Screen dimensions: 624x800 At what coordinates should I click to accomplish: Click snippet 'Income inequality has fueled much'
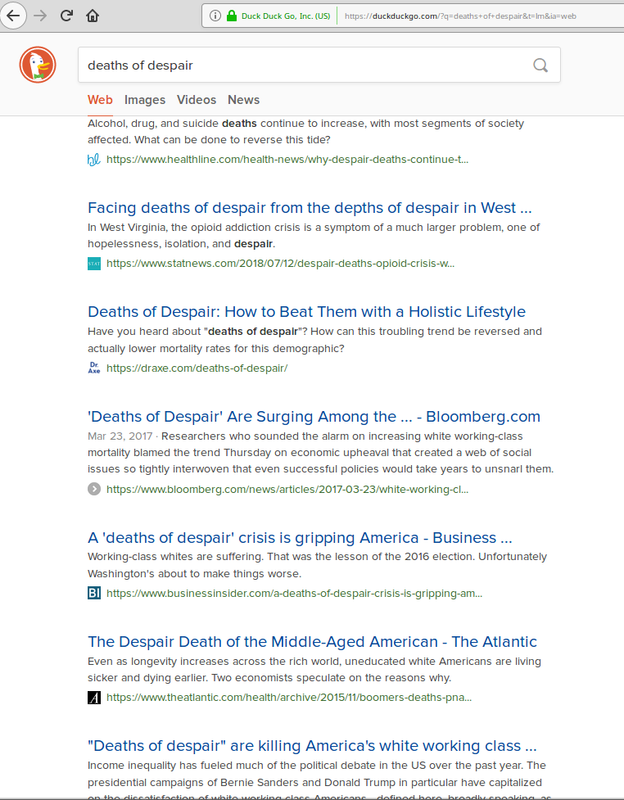319,781
